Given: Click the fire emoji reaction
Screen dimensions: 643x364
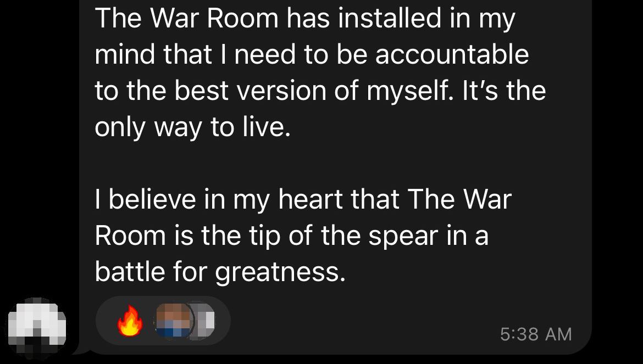Looking at the screenshot, I should click(x=130, y=321).
